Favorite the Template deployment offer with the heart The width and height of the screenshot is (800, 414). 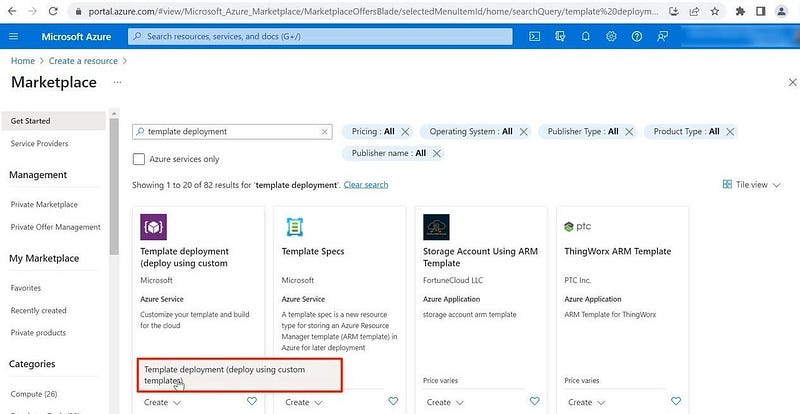click(252, 401)
